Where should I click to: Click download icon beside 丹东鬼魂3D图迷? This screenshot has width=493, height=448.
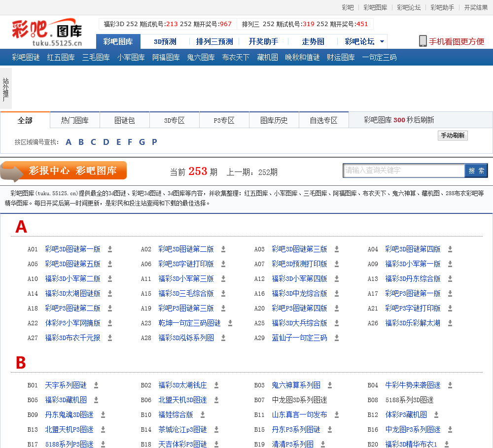tap(103, 415)
